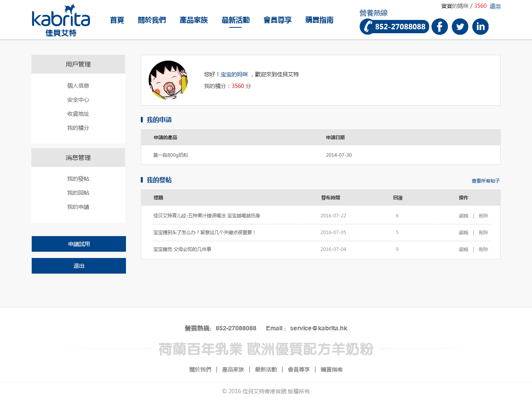Screen dimensions: 532x403
Task: Open 我的申請 in the sidebar
Action: tap(78, 207)
